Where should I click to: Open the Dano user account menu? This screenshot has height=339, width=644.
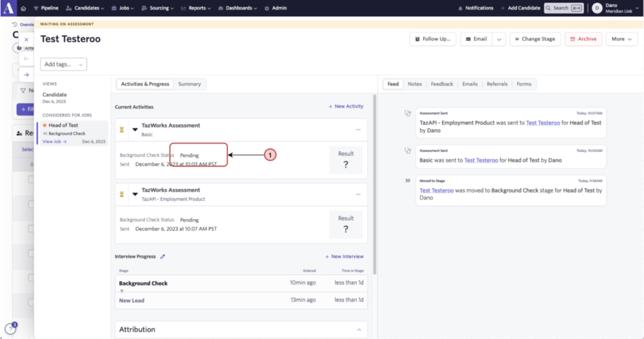615,8
